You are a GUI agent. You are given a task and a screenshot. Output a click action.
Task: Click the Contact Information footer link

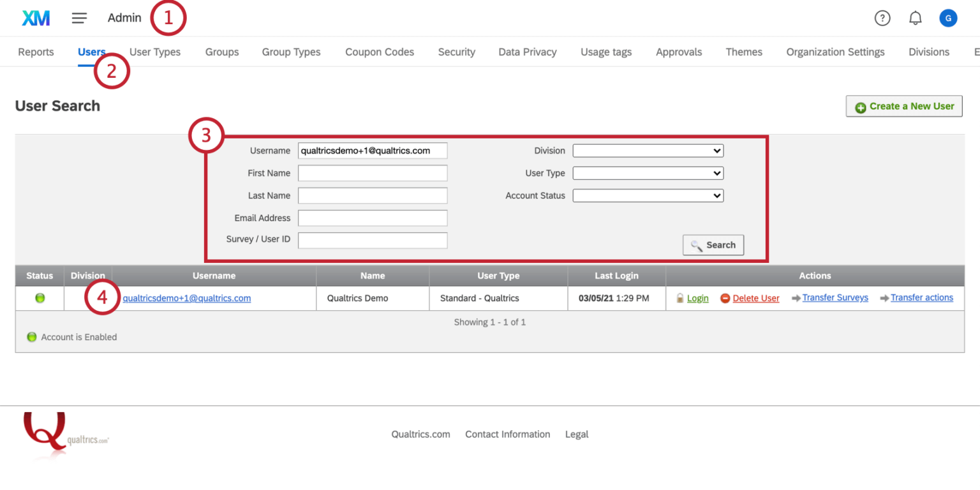pos(508,434)
